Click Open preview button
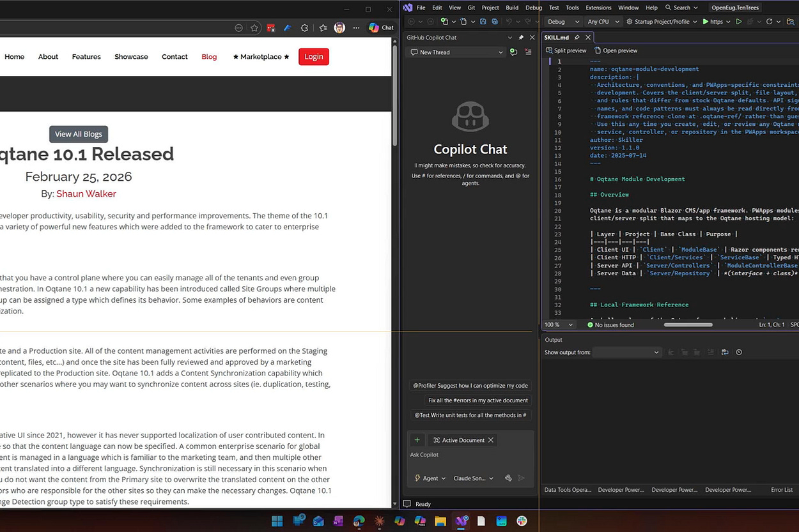799x532 pixels. click(616, 50)
